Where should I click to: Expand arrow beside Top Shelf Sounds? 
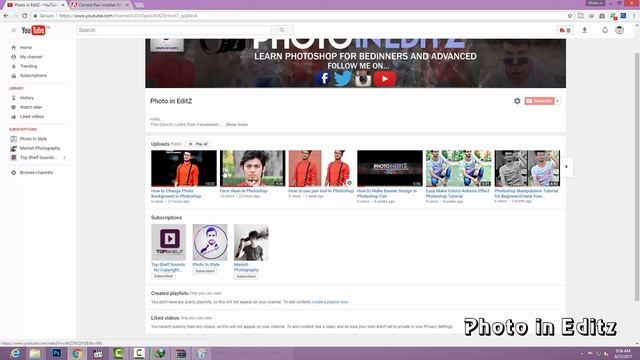[x=64, y=158]
